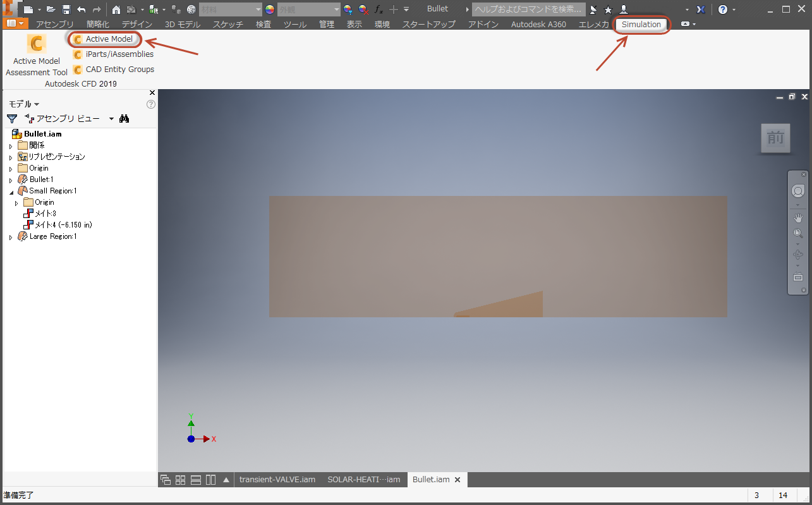Click the satellite communication center icon
The width and height of the screenshot is (812, 505).
593,9
